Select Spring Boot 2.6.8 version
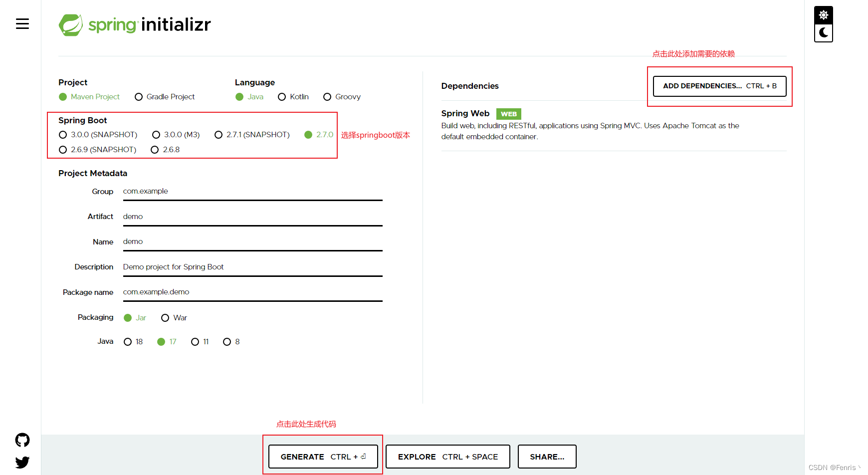This screenshot has width=868, height=475. click(165, 150)
